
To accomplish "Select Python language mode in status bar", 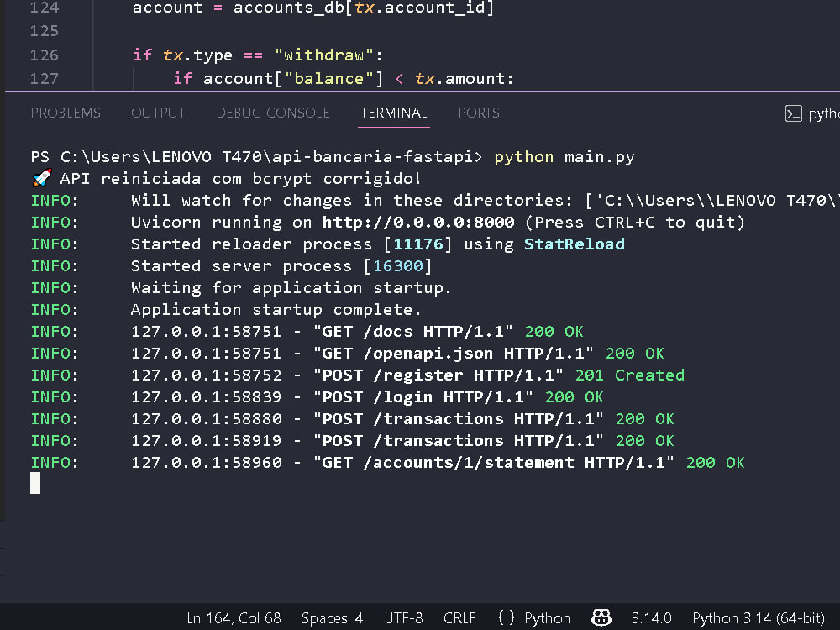I will pos(547,618).
